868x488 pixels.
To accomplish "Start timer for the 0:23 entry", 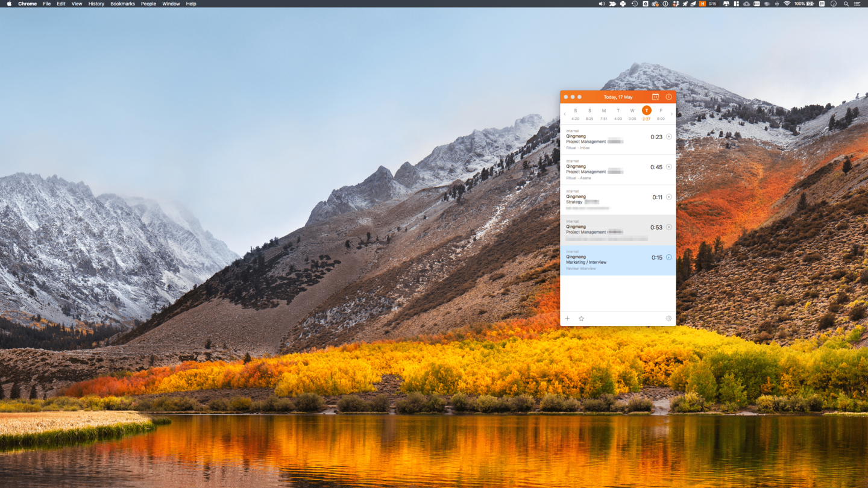I will (x=668, y=137).
